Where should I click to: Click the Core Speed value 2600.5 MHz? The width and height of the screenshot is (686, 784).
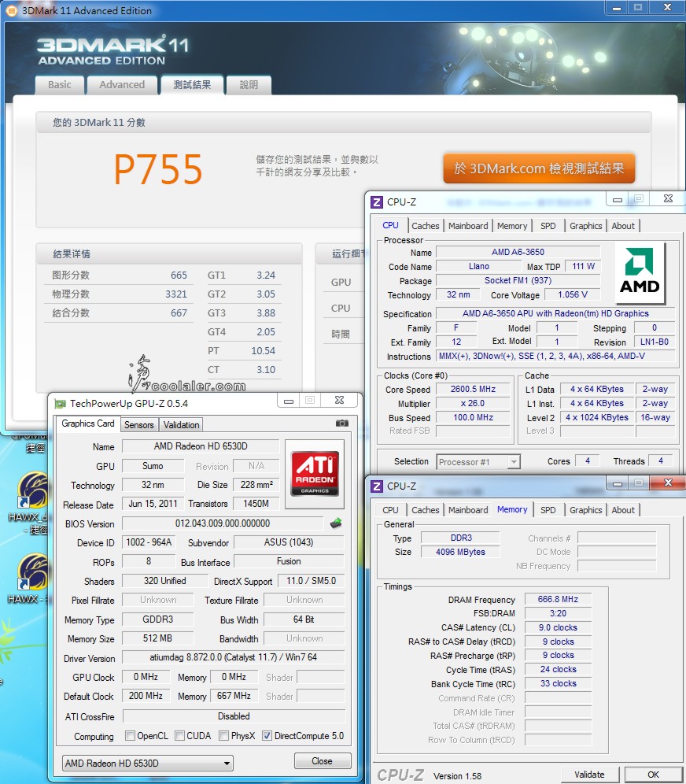tap(473, 389)
